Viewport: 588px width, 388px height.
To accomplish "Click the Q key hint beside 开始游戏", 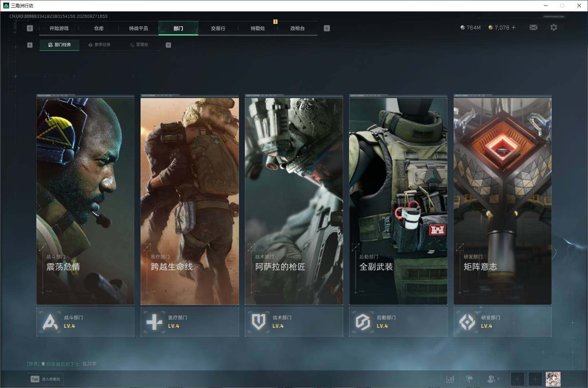I will pos(30,28).
